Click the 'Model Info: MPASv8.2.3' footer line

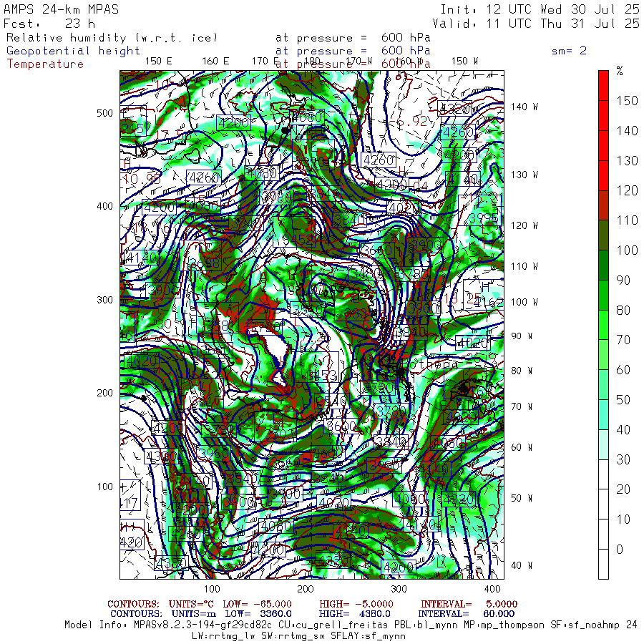click(x=351, y=625)
